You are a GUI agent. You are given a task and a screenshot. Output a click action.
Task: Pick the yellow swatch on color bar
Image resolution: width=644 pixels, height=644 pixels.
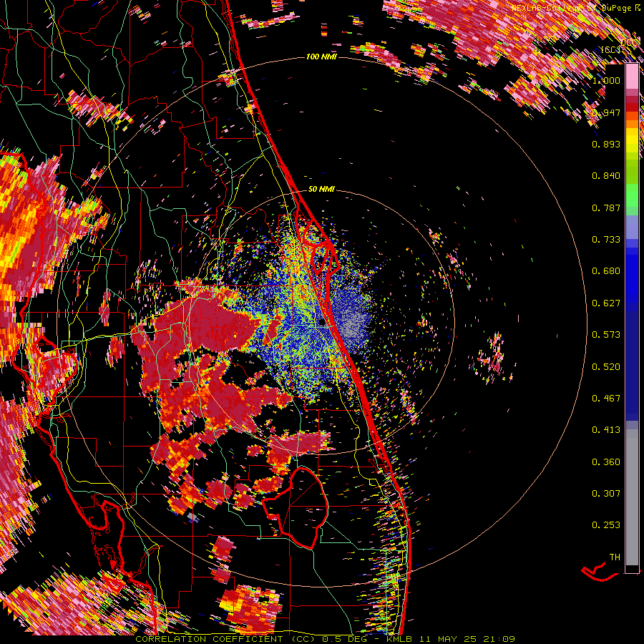pyautogui.click(x=632, y=140)
